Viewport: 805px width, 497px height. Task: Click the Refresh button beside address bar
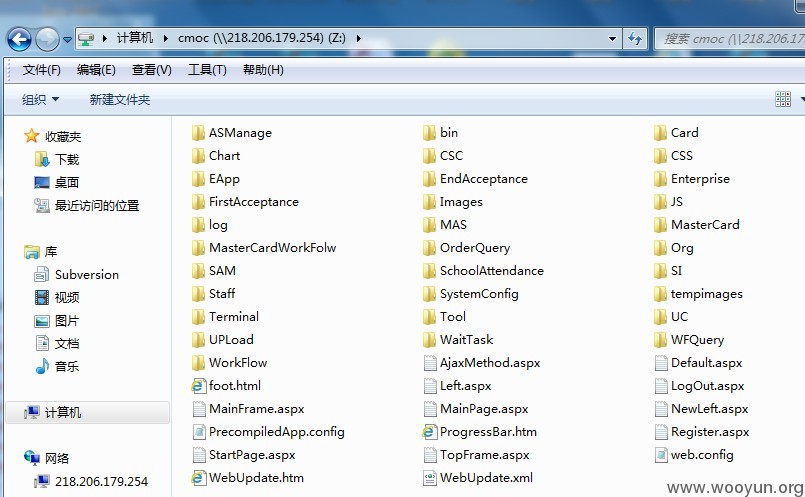(635, 39)
